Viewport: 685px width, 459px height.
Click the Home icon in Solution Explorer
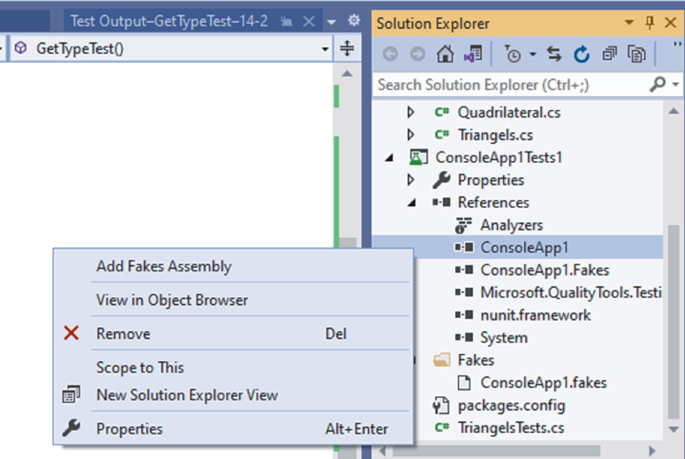click(446, 53)
